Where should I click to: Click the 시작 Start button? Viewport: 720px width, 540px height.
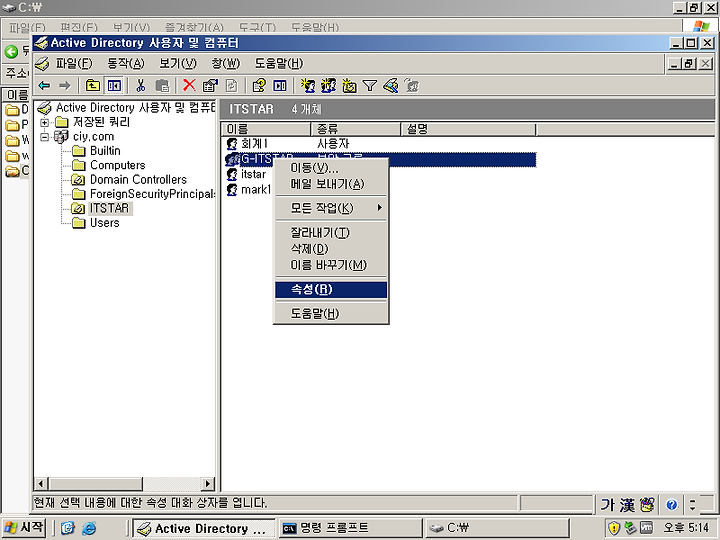[x=24, y=528]
